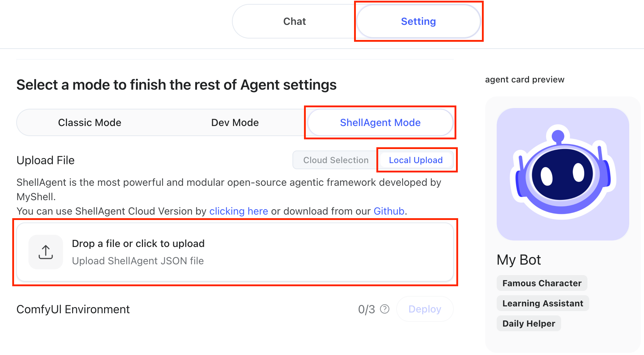Click the 0/3 ComfyUI environment counter
This screenshot has height=355, width=644.
coord(366,309)
